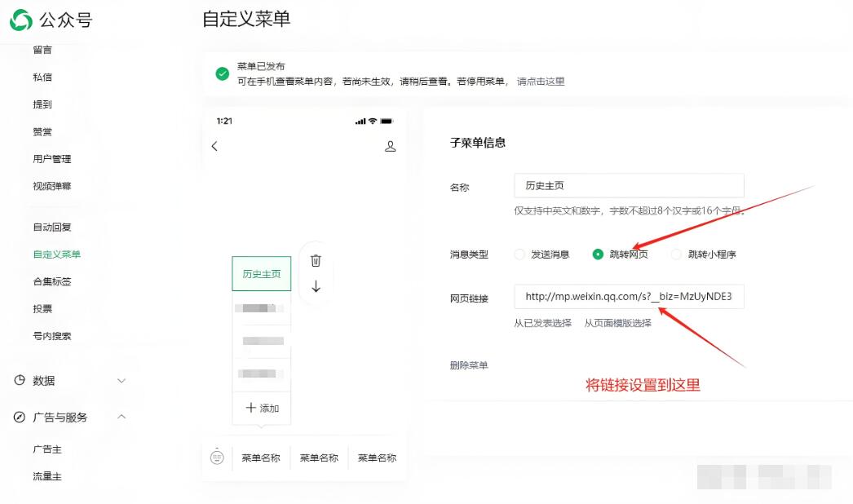This screenshot has height=504, width=853.
Task: Click the 子菜单信息 heading
Action: 478,143
